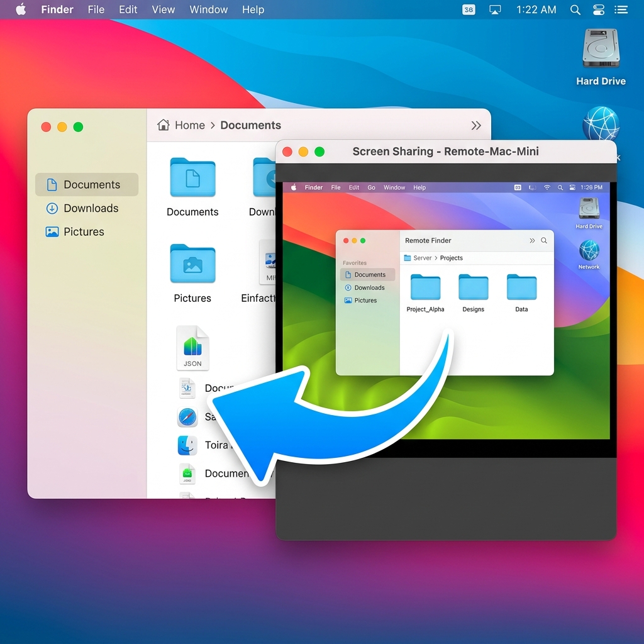644x644 pixels.
Task: Open the remote Window menu
Action: coord(394,187)
